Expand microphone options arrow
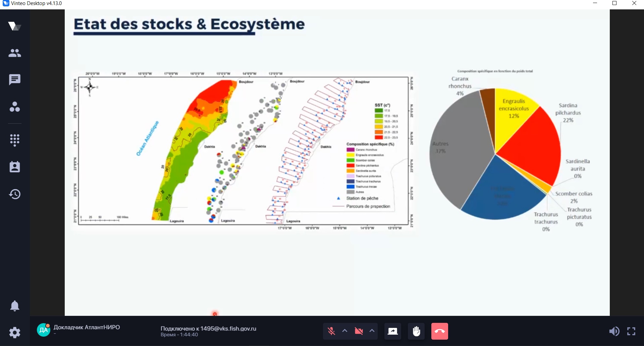The width and height of the screenshot is (644, 346). tap(345, 331)
